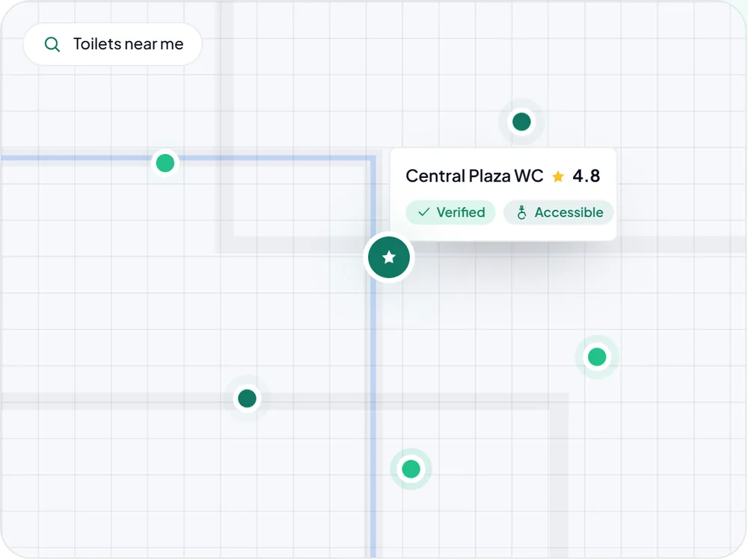748x560 pixels.
Task: Open the "Central Plaza WC" title
Action: [474, 176]
